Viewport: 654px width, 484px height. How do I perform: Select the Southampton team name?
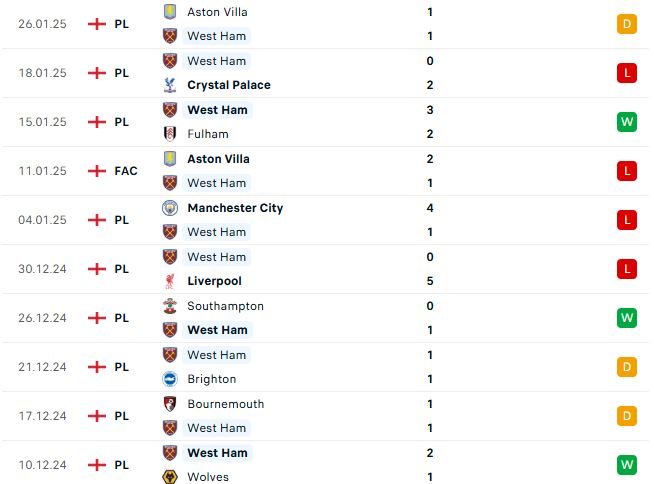[226, 306]
